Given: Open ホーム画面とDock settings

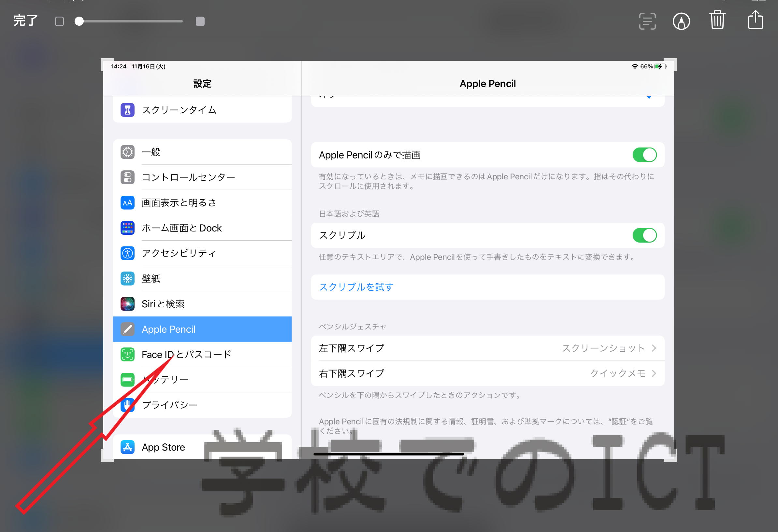Looking at the screenshot, I should point(202,228).
